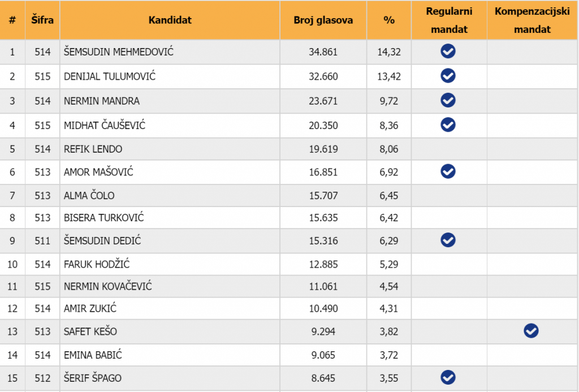
Task: Click the candidate name Bisera Turković
Action: [104, 218]
